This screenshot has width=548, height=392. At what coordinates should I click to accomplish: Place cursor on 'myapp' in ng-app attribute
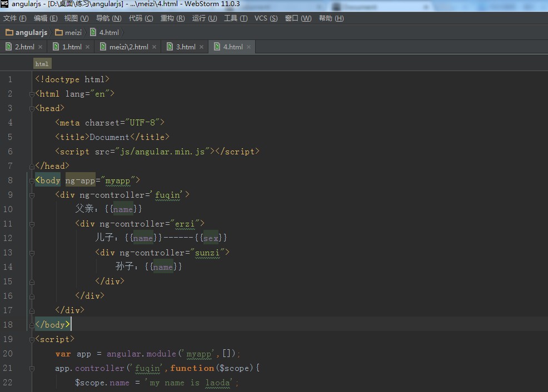point(117,180)
